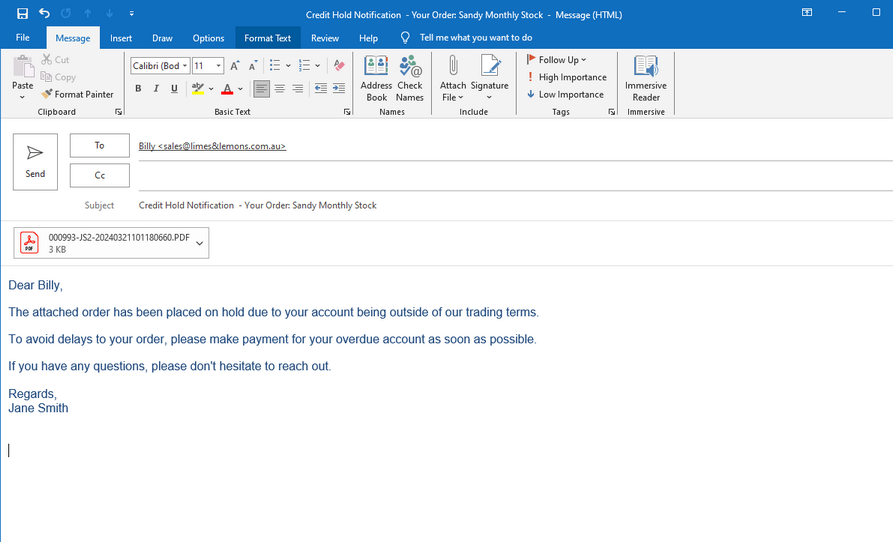Toggle italic formatting
Screen dimensions: 893x542
click(156, 89)
